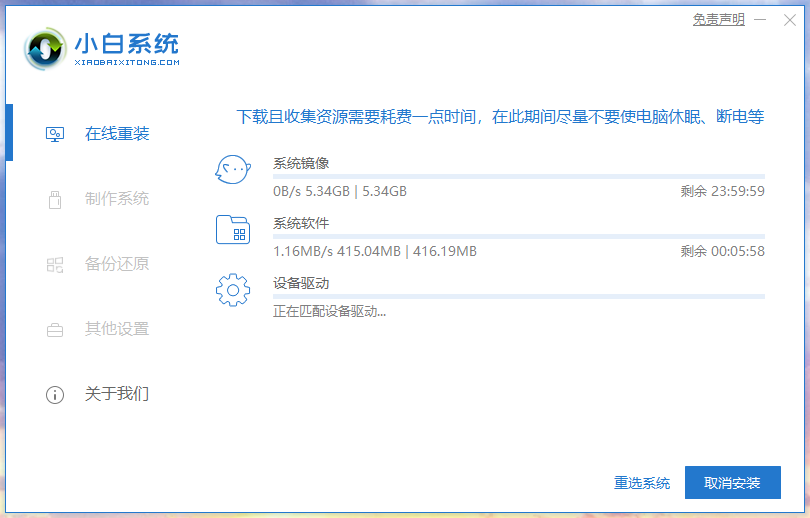Open the 备份还原 section
This screenshot has width=810, height=518.
click(x=117, y=264)
